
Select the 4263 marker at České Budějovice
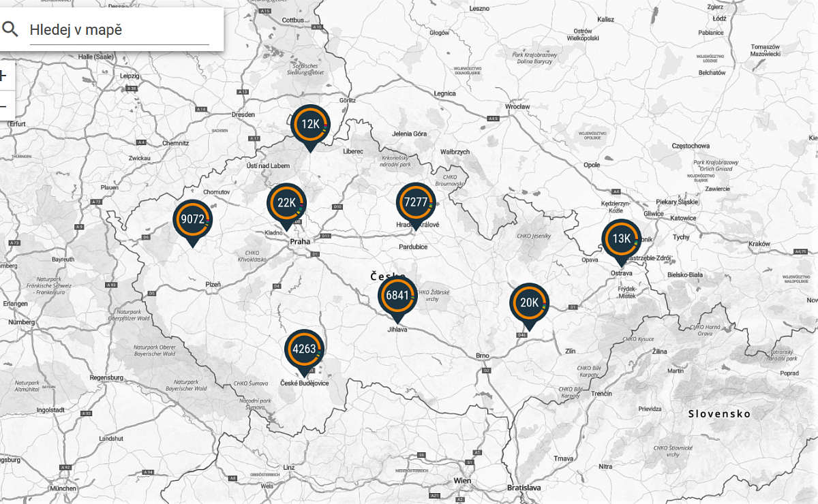(304, 349)
